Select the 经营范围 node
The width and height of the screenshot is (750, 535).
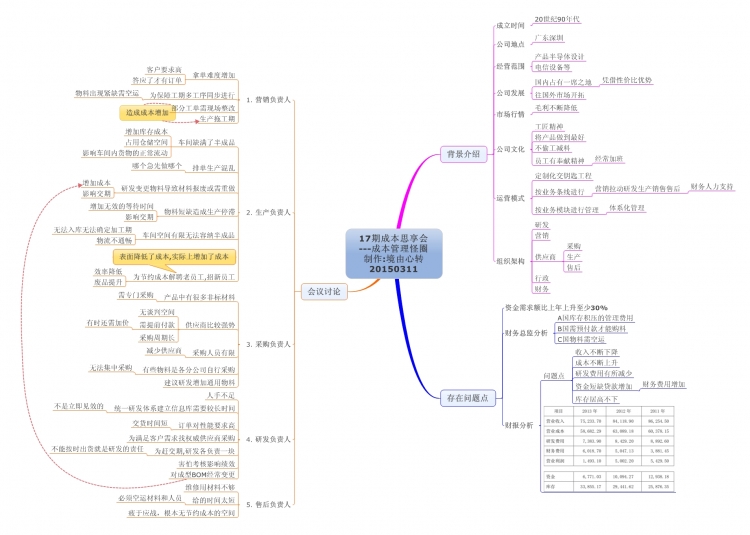[x=511, y=66]
